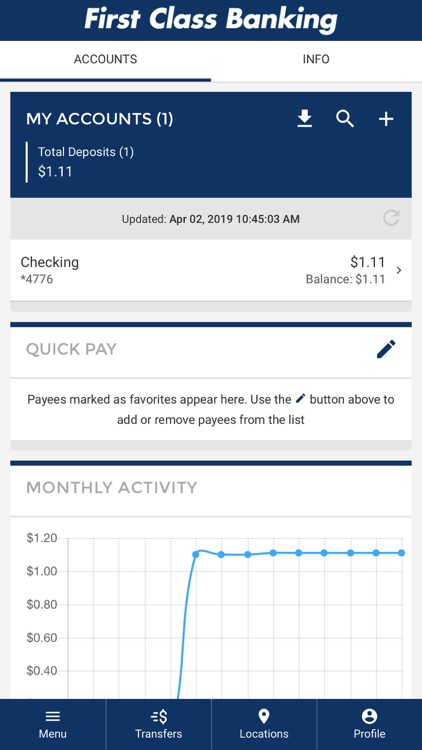
Task: Tap the MY ACCOUNTS (1) header
Action: pyautogui.click(x=100, y=119)
